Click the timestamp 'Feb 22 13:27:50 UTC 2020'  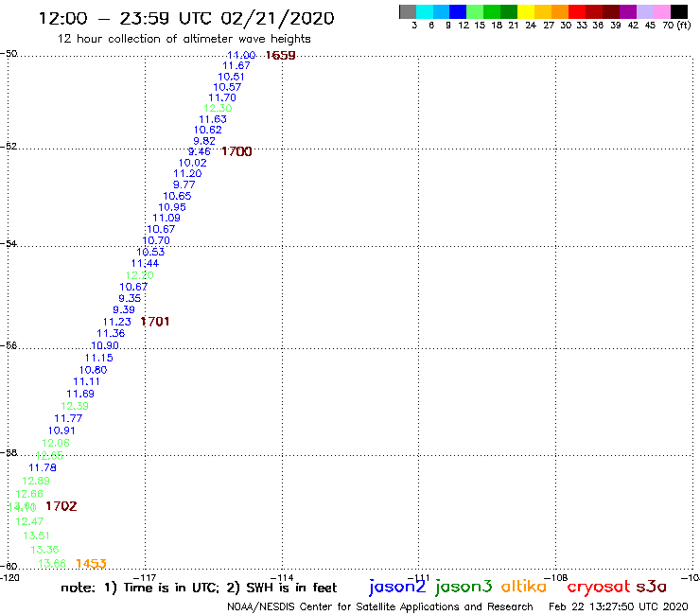click(x=619, y=606)
